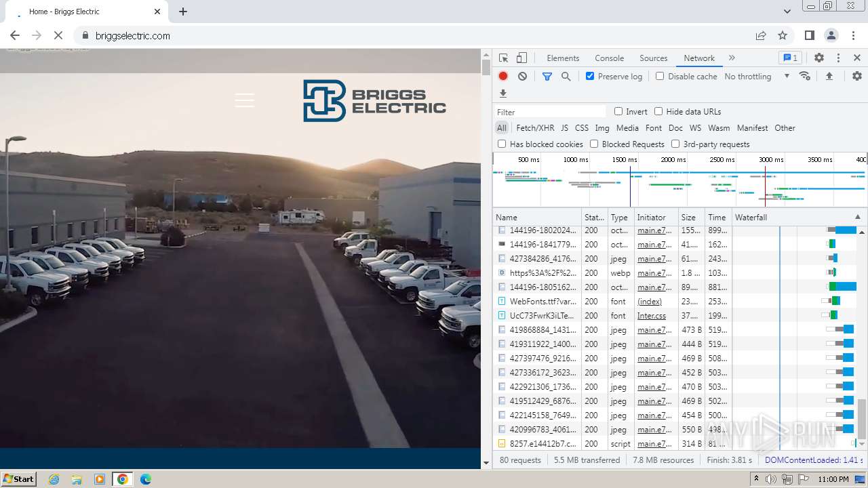
Task: Open the console issues counter badge
Action: 789,58
